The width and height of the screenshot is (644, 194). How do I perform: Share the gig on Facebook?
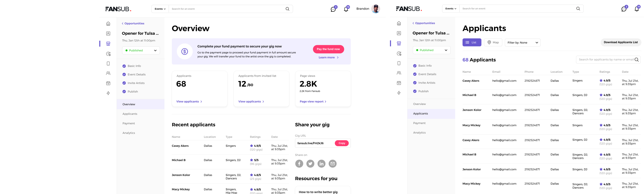coord(299,164)
